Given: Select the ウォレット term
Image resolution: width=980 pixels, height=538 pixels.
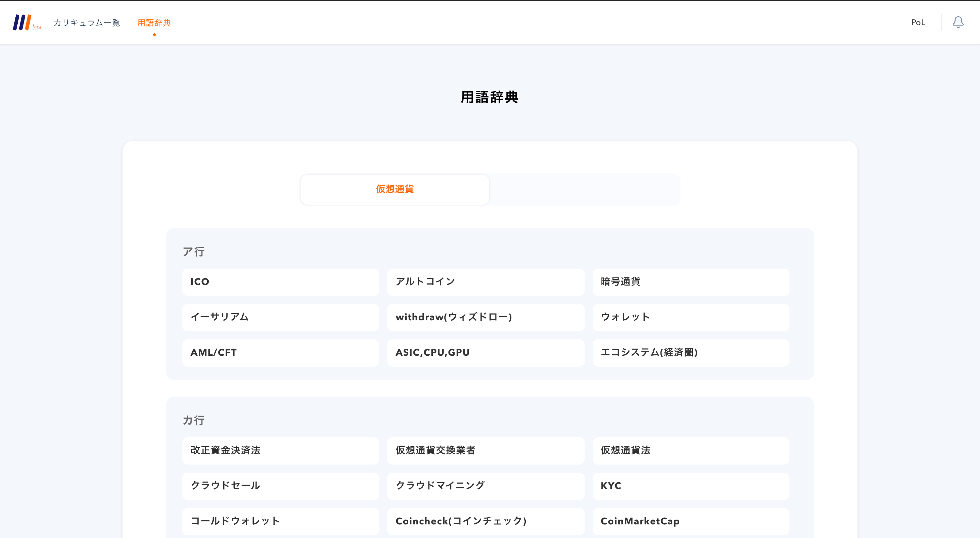Looking at the screenshot, I should (x=690, y=317).
